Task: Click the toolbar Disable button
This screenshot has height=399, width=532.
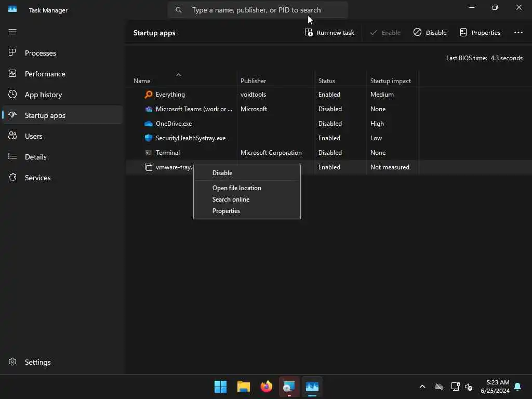Action: (x=430, y=33)
